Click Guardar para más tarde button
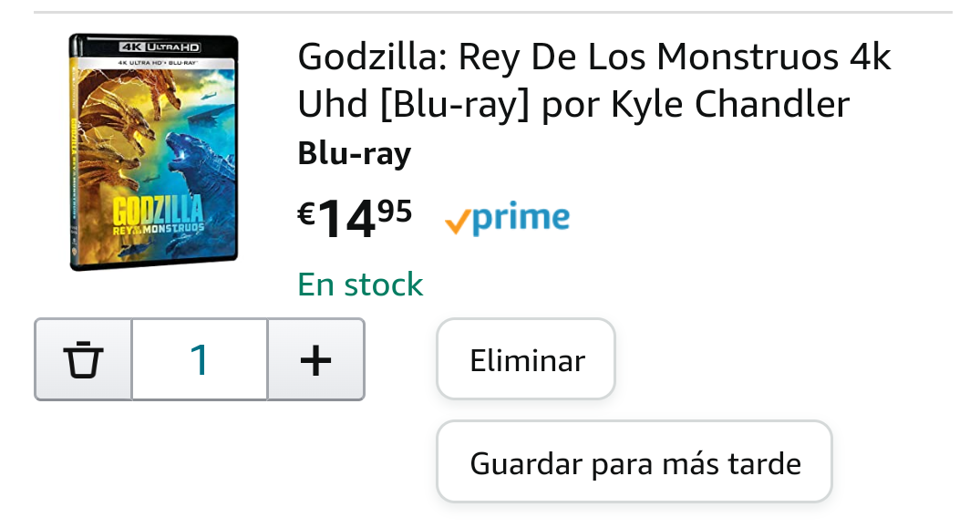The height and width of the screenshot is (528, 980). tap(634, 461)
